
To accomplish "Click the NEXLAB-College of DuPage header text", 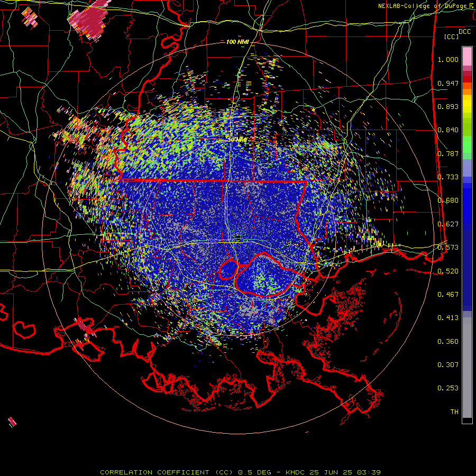I will pyautogui.click(x=426, y=6).
